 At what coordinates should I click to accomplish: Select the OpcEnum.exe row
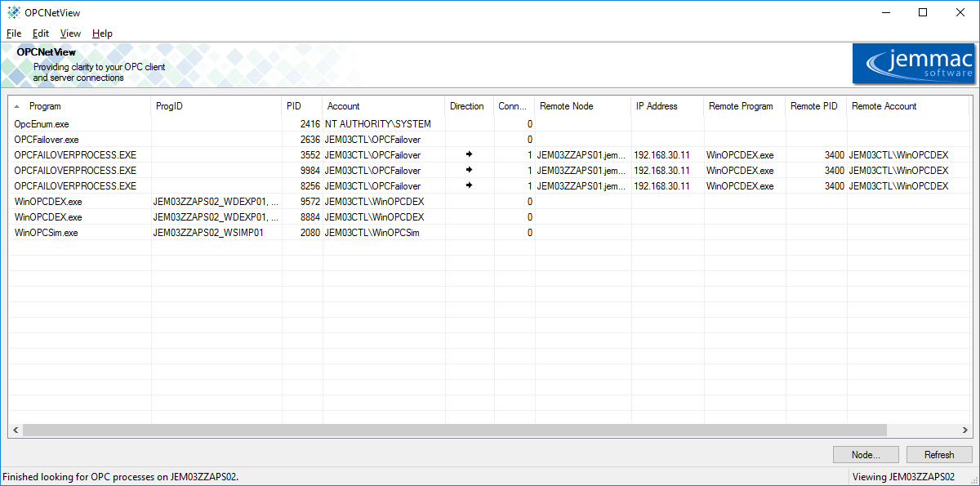[488, 124]
